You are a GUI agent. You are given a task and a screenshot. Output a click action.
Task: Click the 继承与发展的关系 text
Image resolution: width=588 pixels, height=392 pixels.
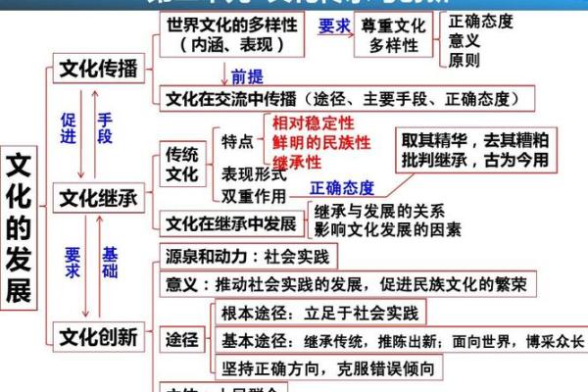click(x=379, y=212)
